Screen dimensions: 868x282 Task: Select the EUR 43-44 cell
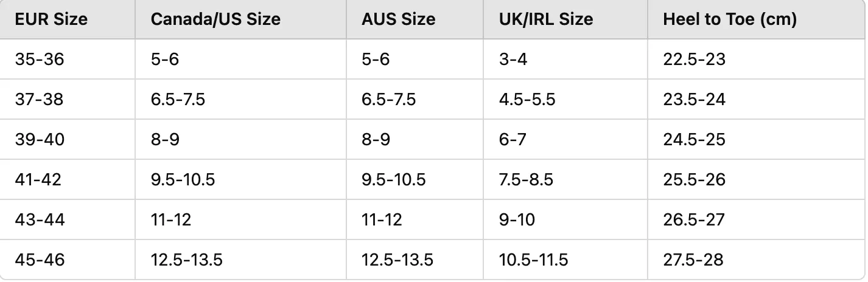coord(68,219)
